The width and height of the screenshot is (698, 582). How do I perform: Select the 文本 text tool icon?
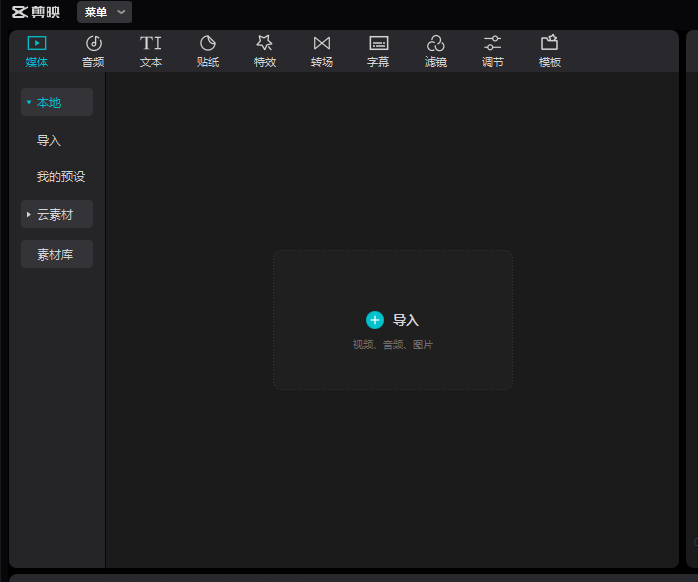[150, 43]
